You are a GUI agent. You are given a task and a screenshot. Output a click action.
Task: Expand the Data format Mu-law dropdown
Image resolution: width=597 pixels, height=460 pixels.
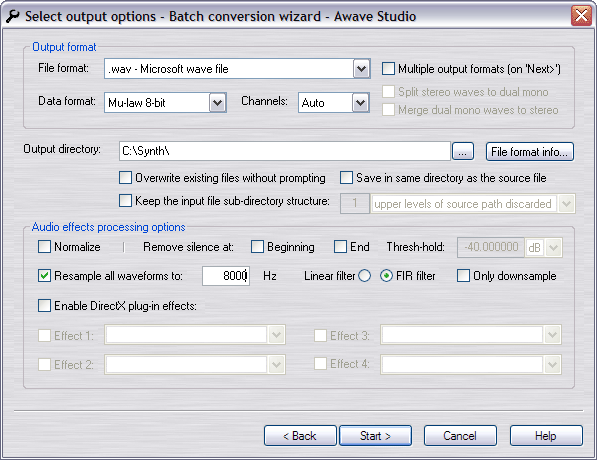(x=217, y=102)
